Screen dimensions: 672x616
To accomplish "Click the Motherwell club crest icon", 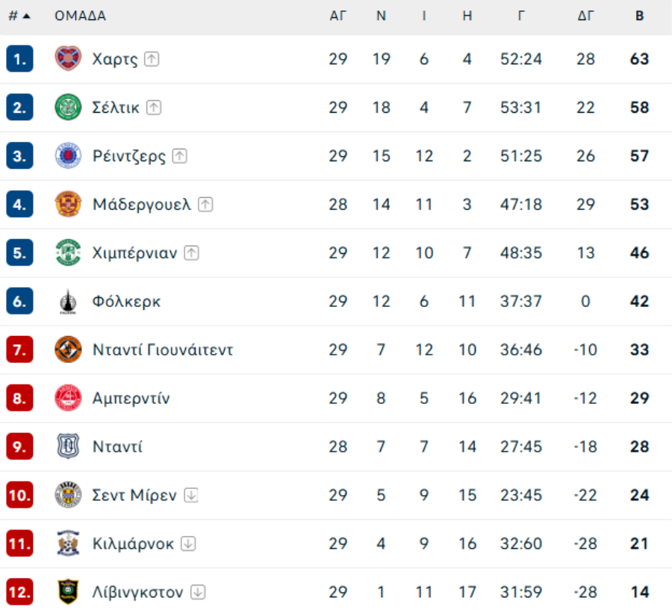I will click(68, 204).
